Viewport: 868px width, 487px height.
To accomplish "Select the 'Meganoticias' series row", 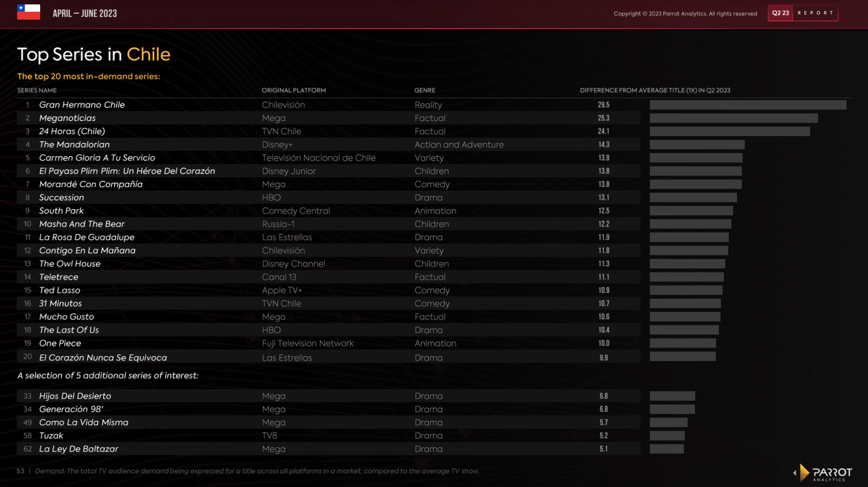I will tap(328, 118).
